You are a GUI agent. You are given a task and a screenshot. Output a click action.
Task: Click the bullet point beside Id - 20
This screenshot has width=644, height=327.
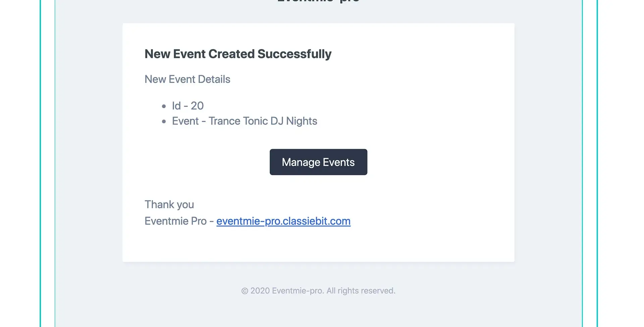(x=163, y=106)
